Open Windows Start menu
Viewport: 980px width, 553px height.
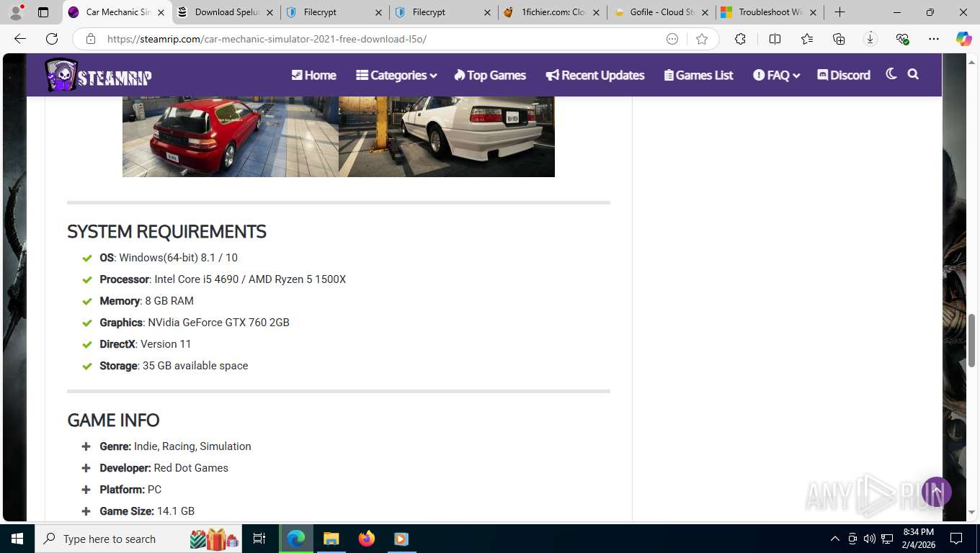17,539
